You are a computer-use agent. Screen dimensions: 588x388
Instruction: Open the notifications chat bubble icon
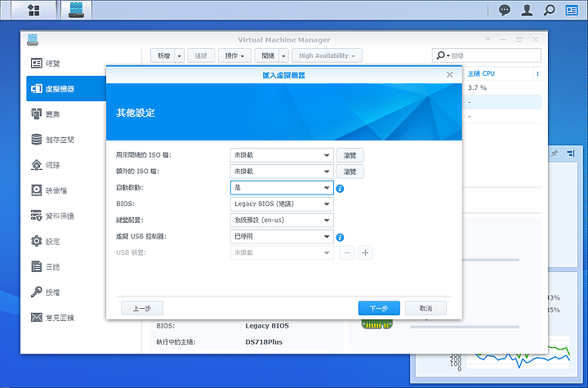[x=505, y=10]
